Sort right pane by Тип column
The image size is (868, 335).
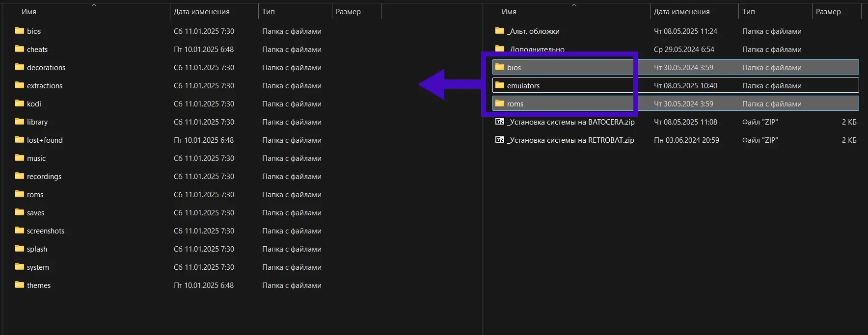pos(749,11)
